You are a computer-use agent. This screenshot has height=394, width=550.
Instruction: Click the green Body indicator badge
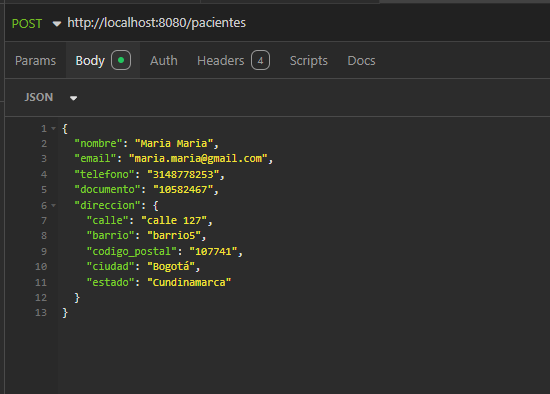[121, 60]
